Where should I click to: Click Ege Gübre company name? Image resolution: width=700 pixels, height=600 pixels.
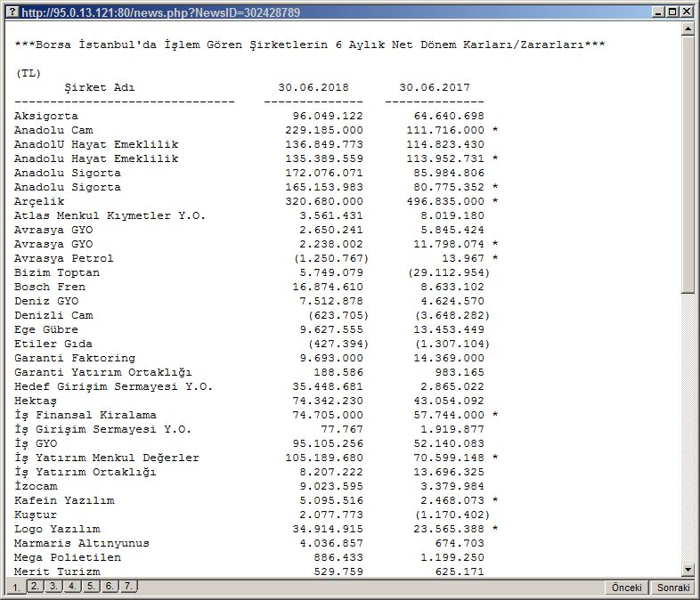point(46,330)
